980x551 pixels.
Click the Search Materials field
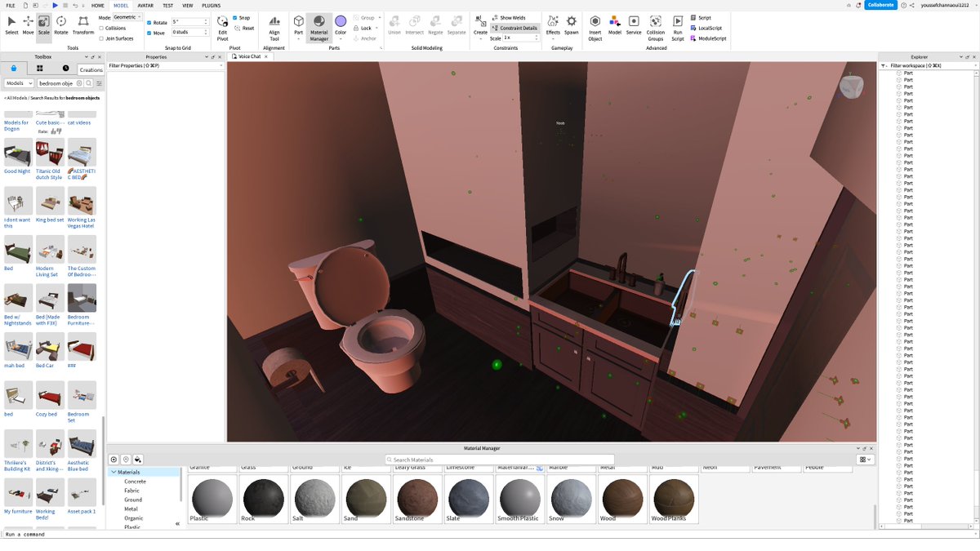pos(500,460)
